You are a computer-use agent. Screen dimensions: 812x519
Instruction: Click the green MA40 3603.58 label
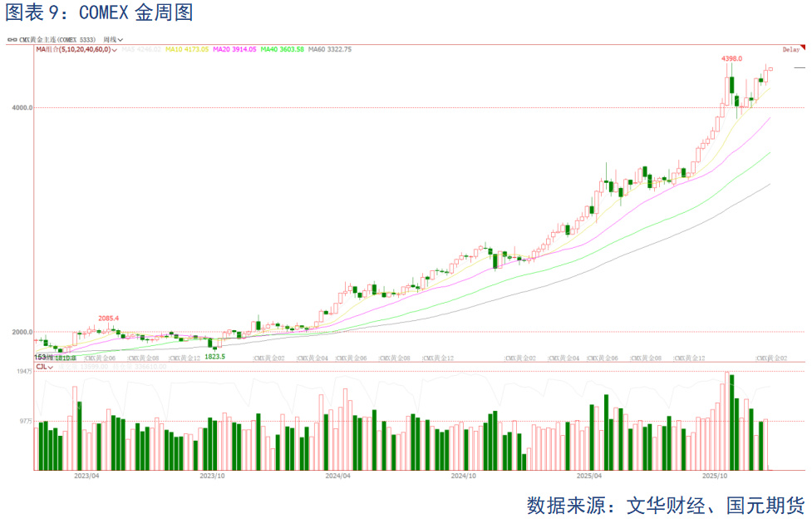coord(283,49)
